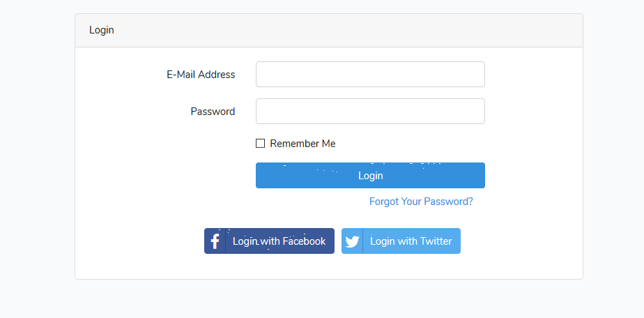Click the right end of the Password box
The height and width of the screenshot is (318, 644).
(x=480, y=112)
